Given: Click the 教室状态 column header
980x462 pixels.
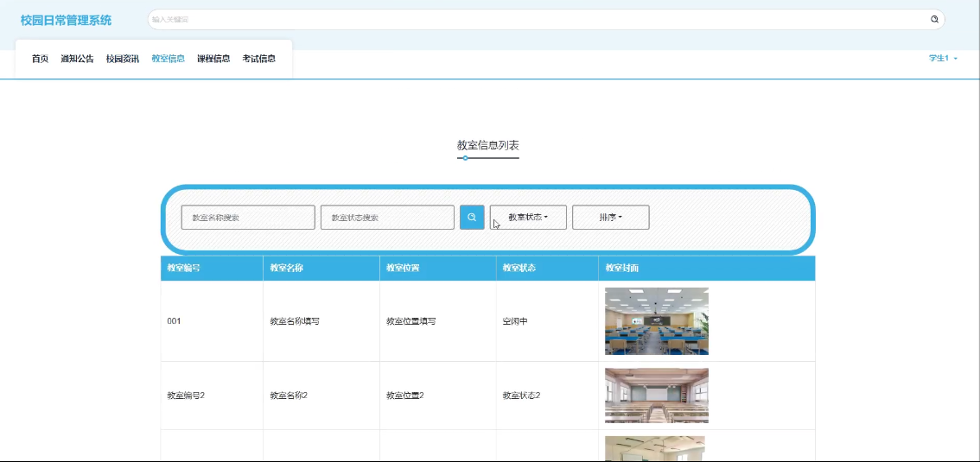Looking at the screenshot, I should point(547,268).
